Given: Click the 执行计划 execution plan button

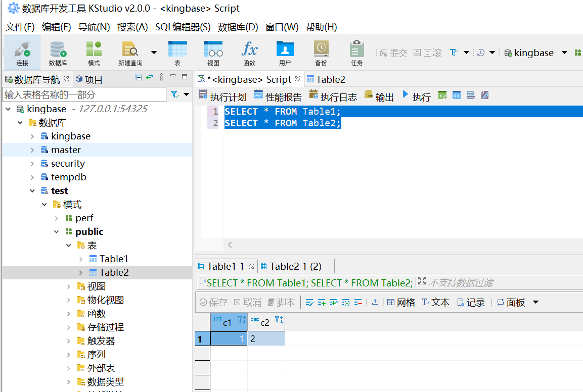Looking at the screenshot, I should (222, 96).
